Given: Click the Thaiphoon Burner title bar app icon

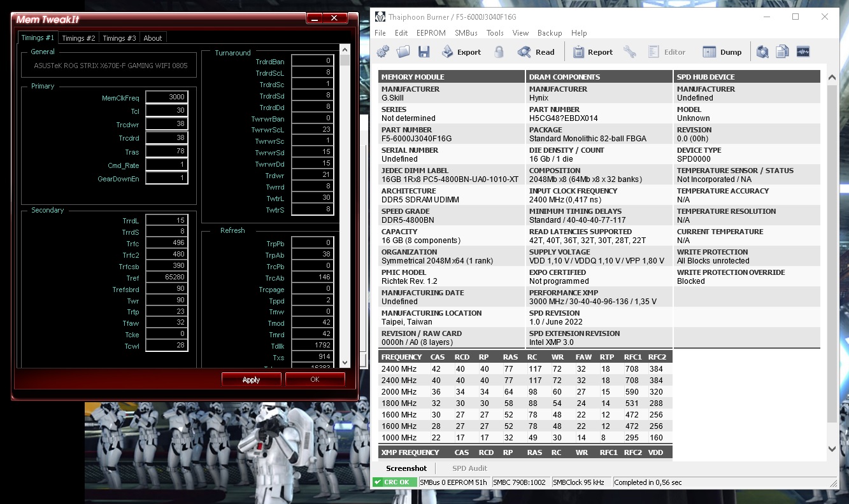Looking at the screenshot, I should click(380, 17).
